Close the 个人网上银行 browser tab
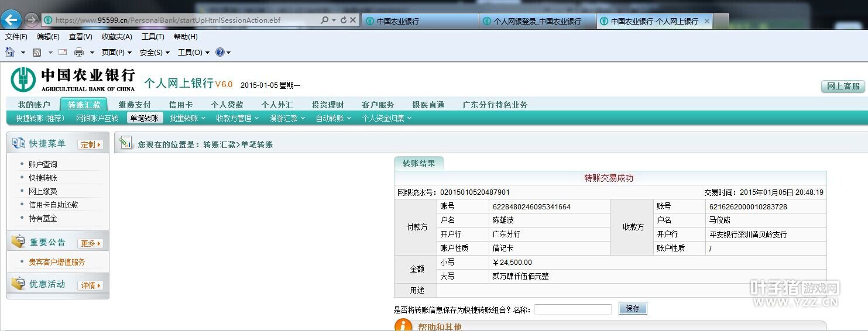Viewport: 868px width, 331px height. [706, 21]
